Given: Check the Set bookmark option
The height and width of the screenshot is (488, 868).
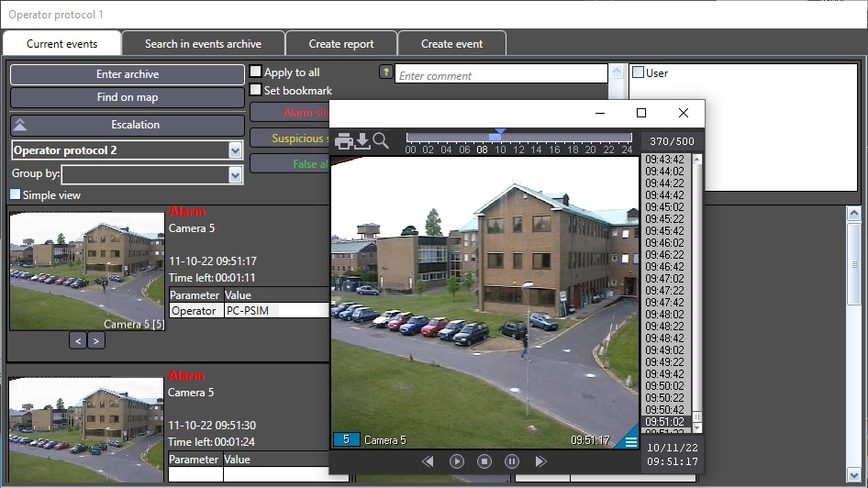Looking at the screenshot, I should point(257,90).
